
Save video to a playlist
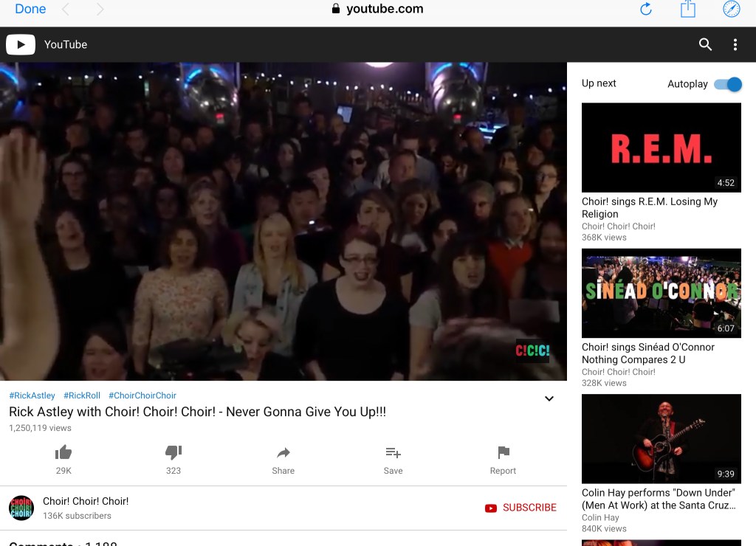point(393,453)
